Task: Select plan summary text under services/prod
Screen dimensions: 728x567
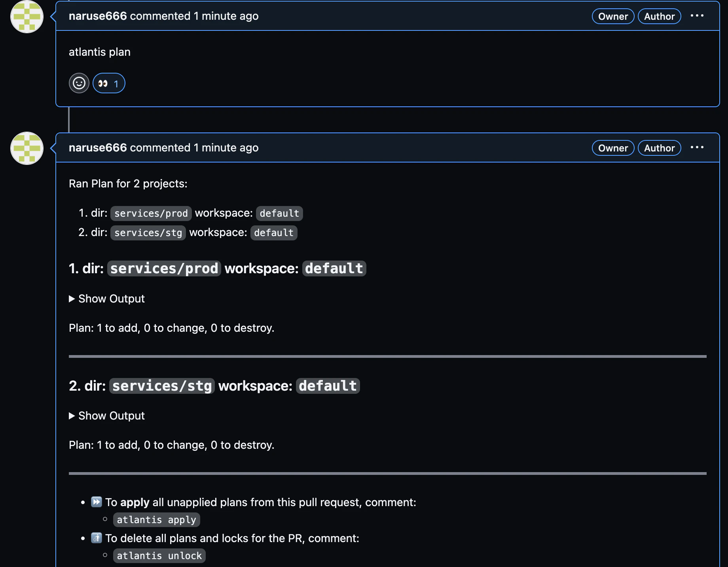Action: 172,328
